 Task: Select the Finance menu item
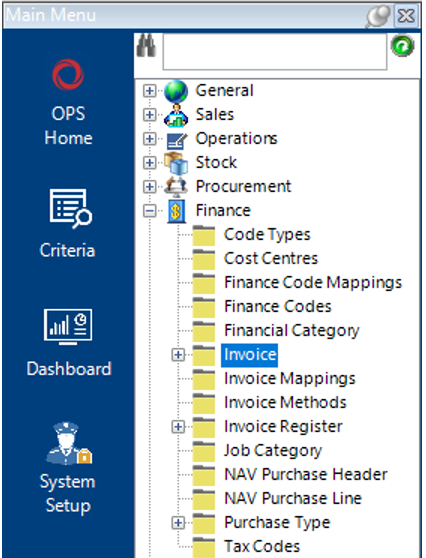(x=223, y=211)
